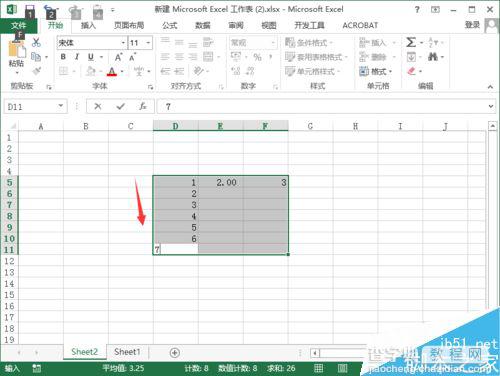
Task: Click the Format Painter brush icon
Action: 36,71
